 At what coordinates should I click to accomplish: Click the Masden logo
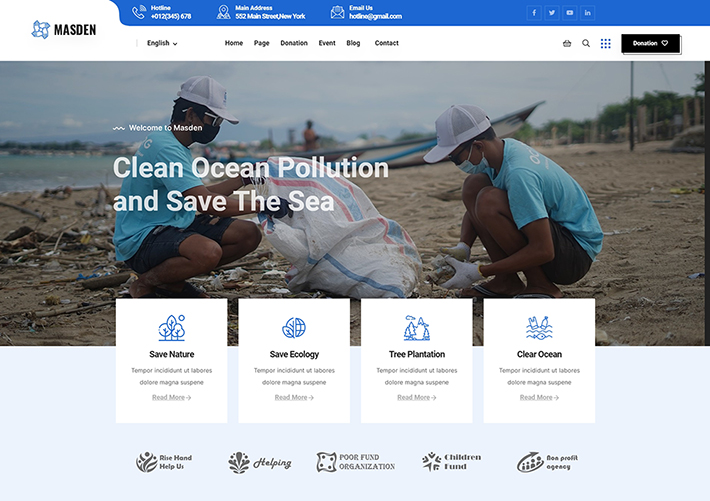[x=64, y=29]
